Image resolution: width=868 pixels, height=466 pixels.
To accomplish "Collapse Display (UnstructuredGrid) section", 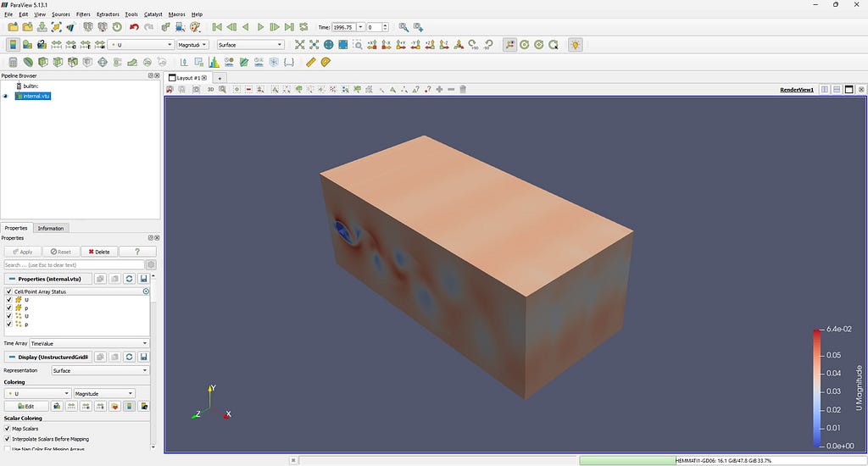I will [47, 357].
